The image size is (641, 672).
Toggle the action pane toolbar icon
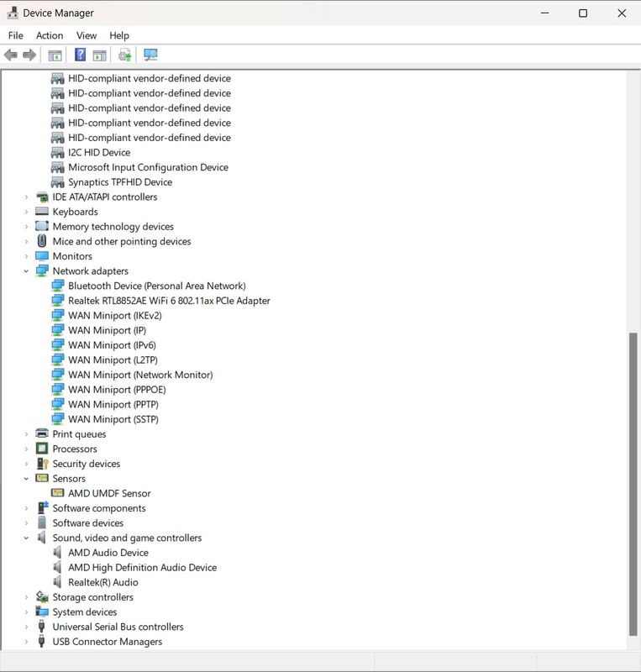click(x=99, y=55)
